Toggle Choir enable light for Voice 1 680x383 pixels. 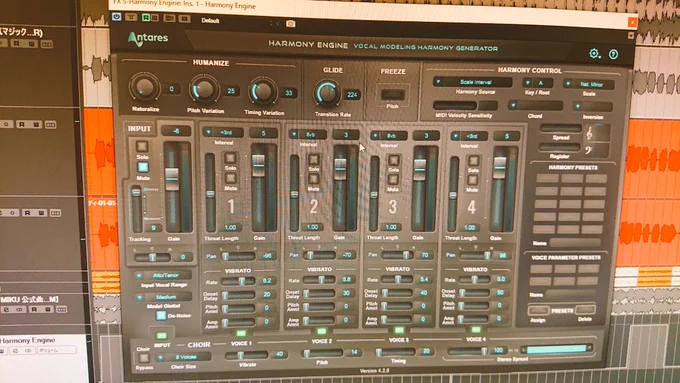click(x=241, y=334)
